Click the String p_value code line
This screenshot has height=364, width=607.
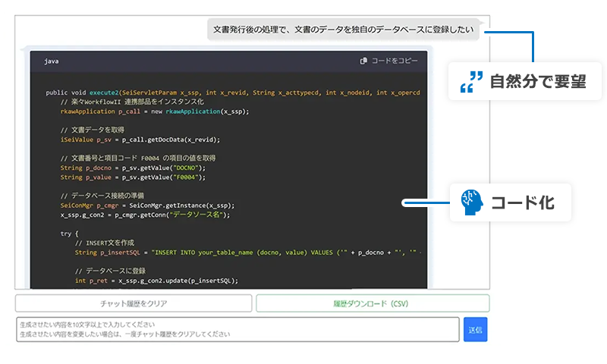click(133, 177)
